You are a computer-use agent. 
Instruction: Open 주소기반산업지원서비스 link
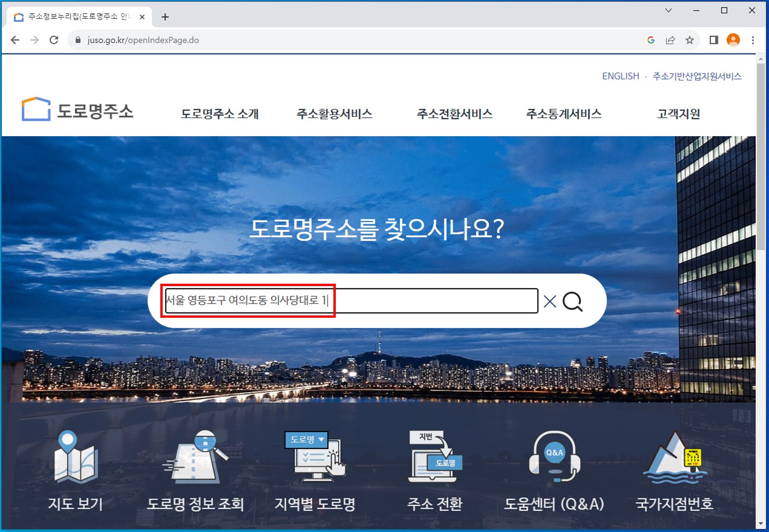tap(697, 76)
